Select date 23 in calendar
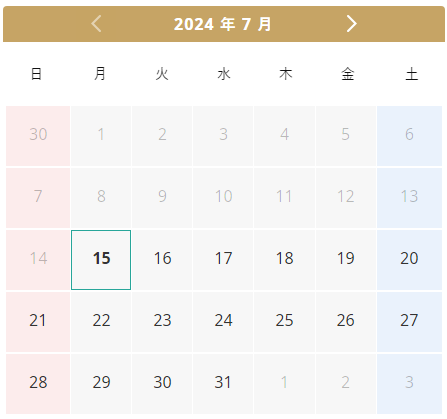This screenshot has height=419, width=447. [x=162, y=322]
